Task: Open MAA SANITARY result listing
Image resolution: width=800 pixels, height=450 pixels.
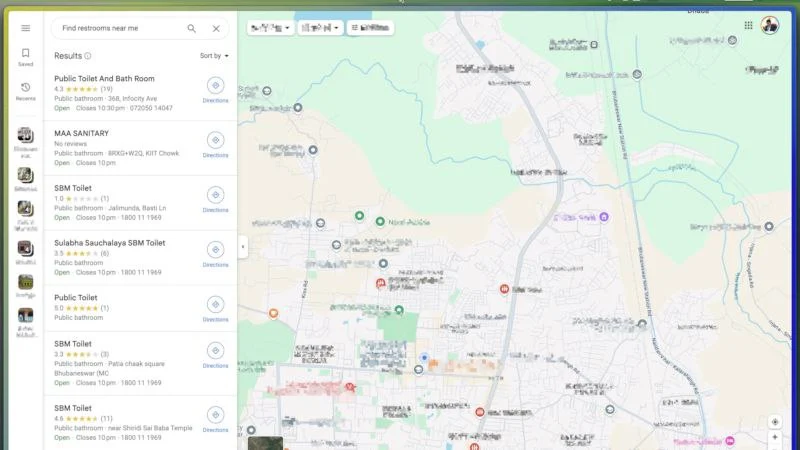Action: [82, 133]
